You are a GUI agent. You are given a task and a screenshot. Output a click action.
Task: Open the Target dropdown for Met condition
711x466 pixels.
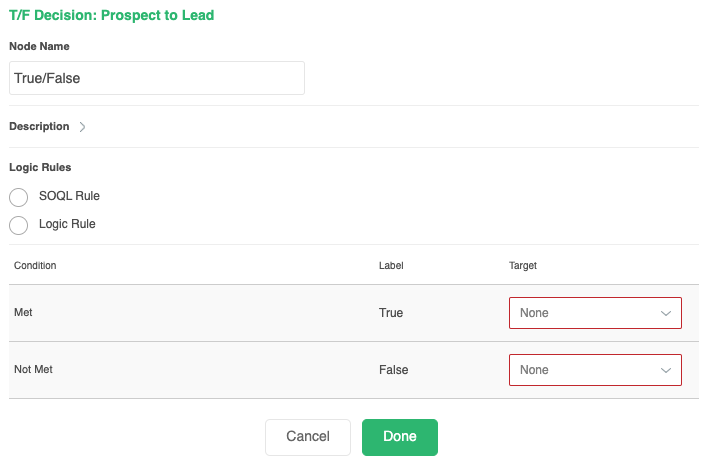coord(594,313)
